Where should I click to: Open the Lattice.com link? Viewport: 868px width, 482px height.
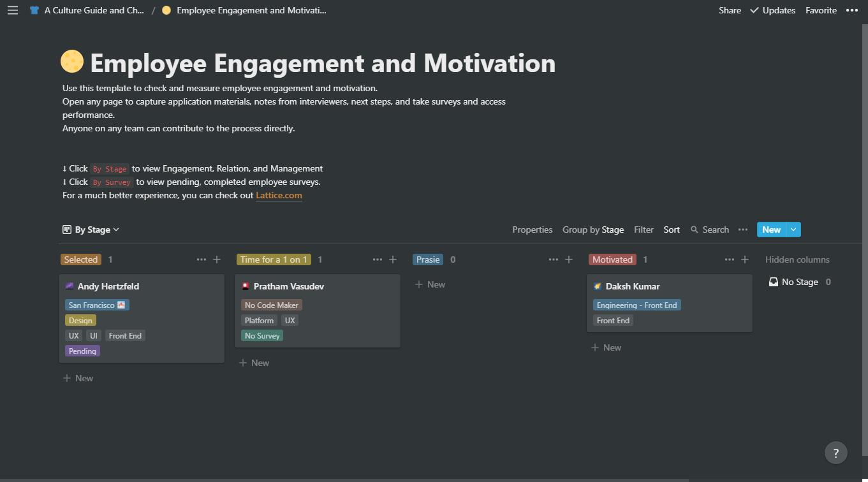coord(279,195)
